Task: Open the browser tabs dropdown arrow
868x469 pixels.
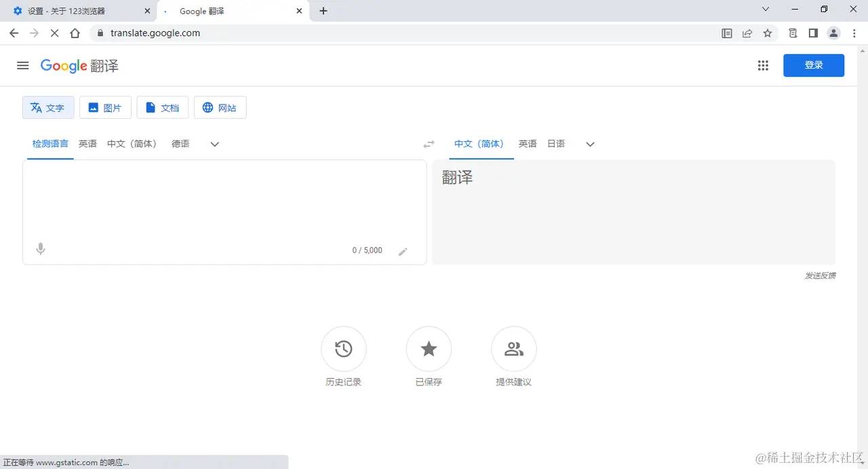Action: coord(766,10)
